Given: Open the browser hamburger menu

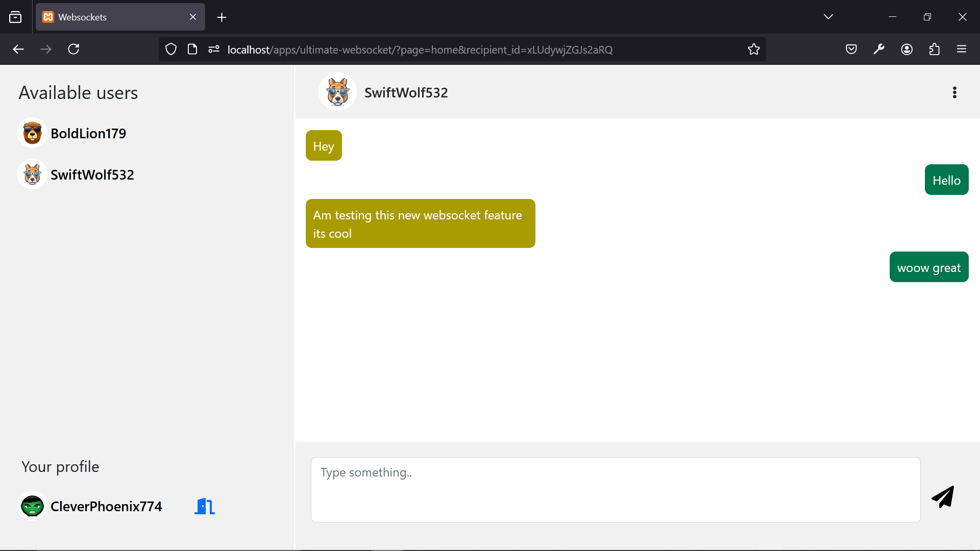Looking at the screenshot, I should [962, 49].
